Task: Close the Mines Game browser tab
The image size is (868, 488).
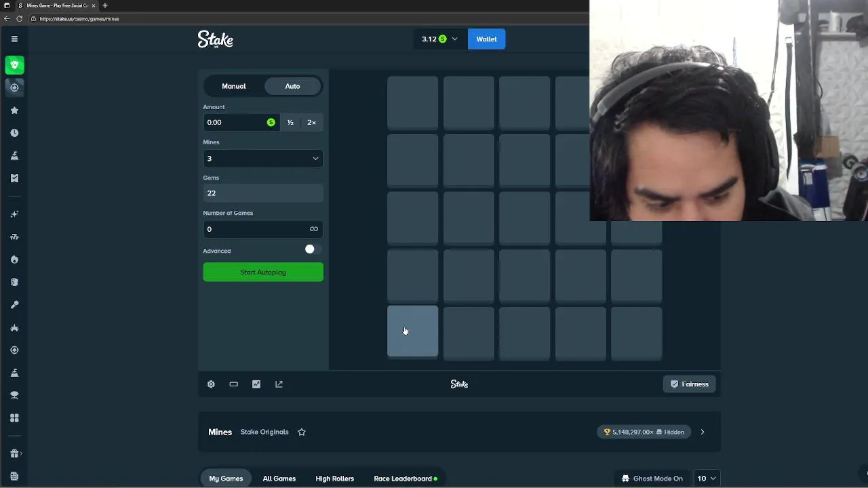Action: click(x=94, y=5)
